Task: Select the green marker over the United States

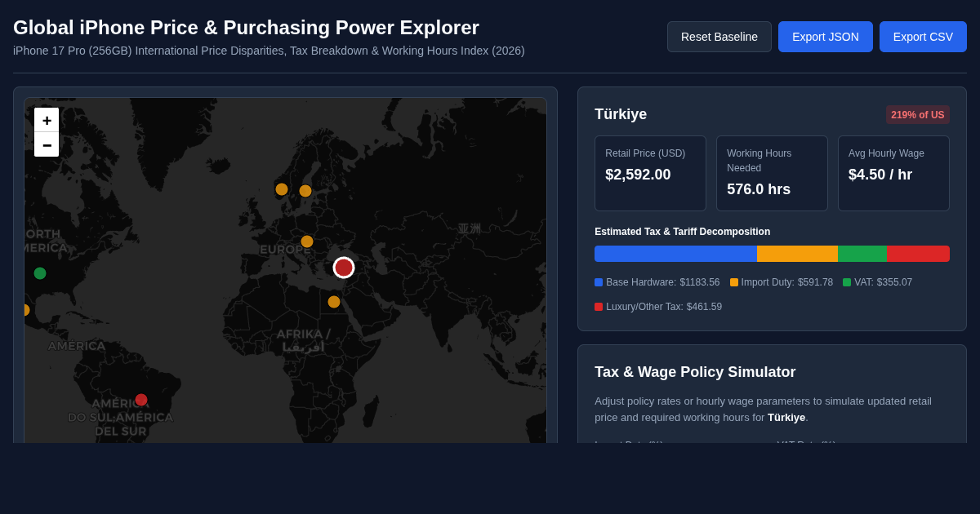Action: [x=40, y=273]
